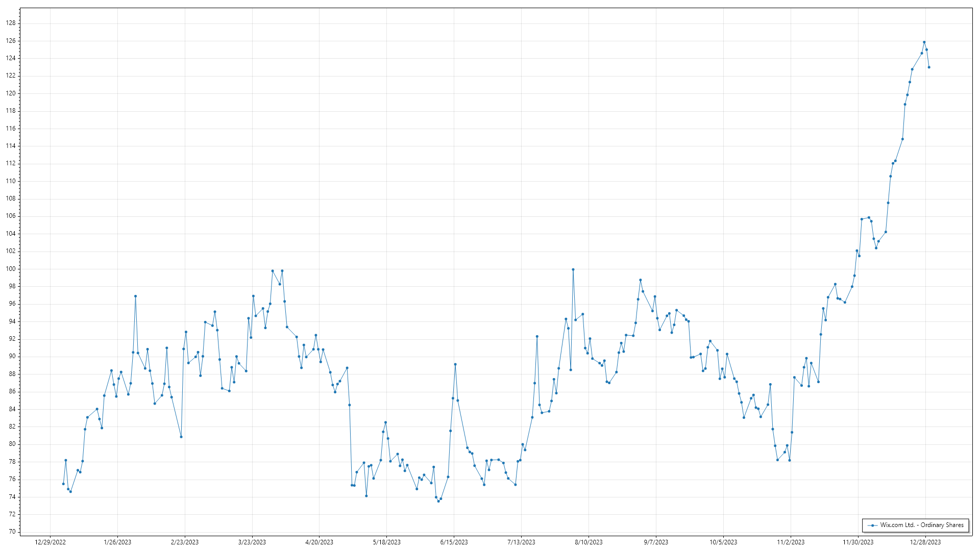Screen dimensions: 980x551
Task: Click the Wix.com Ltd. - Ordinary Shares legend label
Action: pyautogui.click(x=921, y=525)
